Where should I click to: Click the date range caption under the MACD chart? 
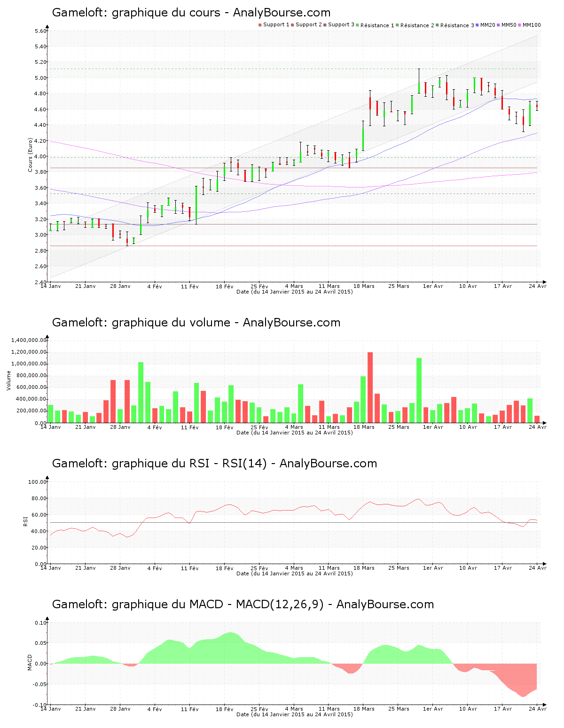pyautogui.click(x=294, y=714)
